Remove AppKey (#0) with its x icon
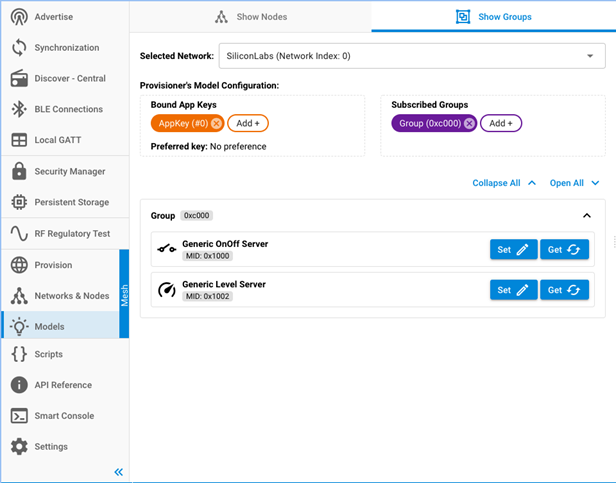Viewport: 616px width, 483px height. pos(216,124)
